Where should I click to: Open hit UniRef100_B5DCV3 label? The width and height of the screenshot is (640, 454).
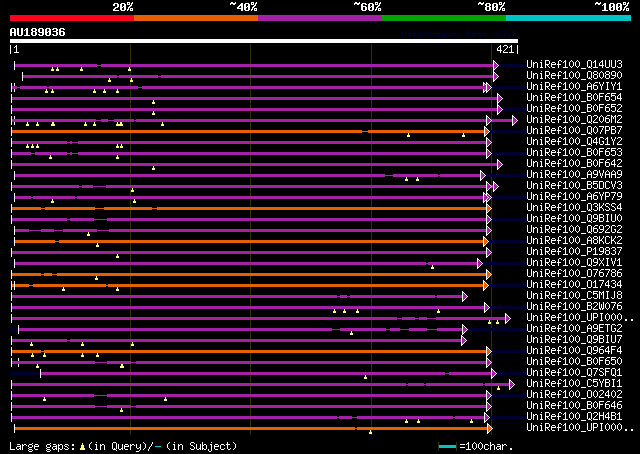tap(574, 186)
